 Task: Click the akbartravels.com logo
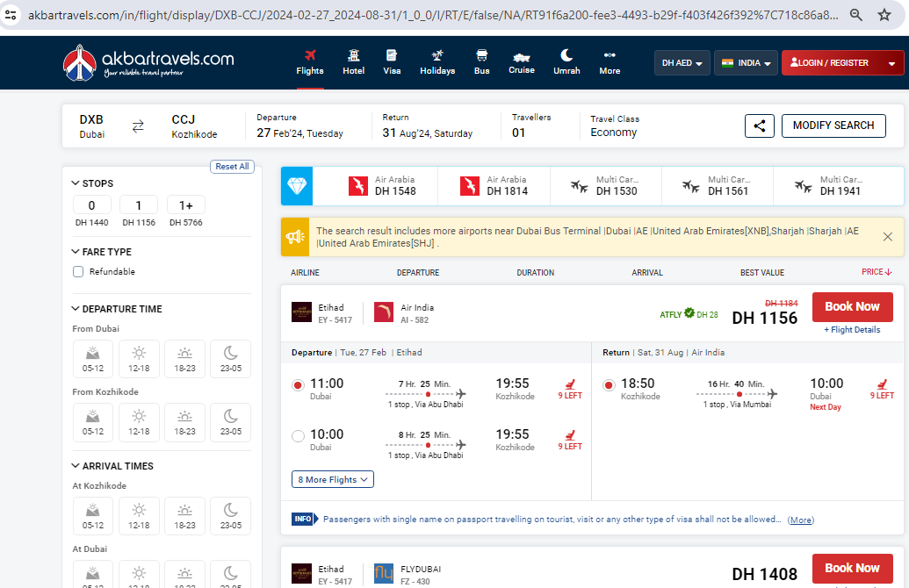click(148, 62)
